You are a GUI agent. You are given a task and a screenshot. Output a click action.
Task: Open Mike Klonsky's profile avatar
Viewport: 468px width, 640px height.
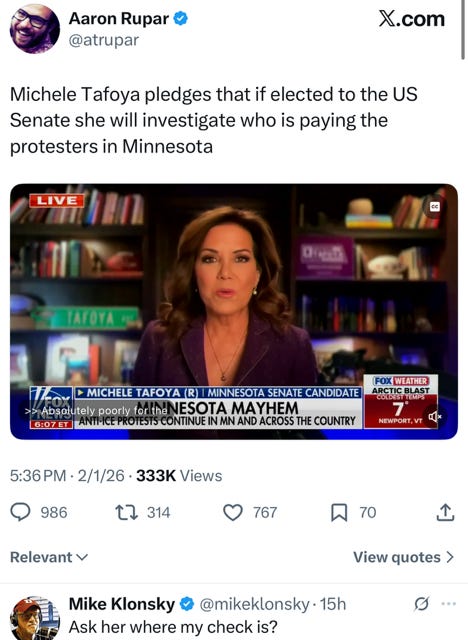(x=35, y=618)
